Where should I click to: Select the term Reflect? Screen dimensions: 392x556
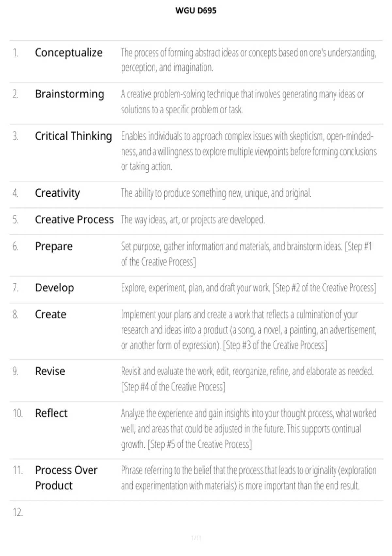coord(51,413)
